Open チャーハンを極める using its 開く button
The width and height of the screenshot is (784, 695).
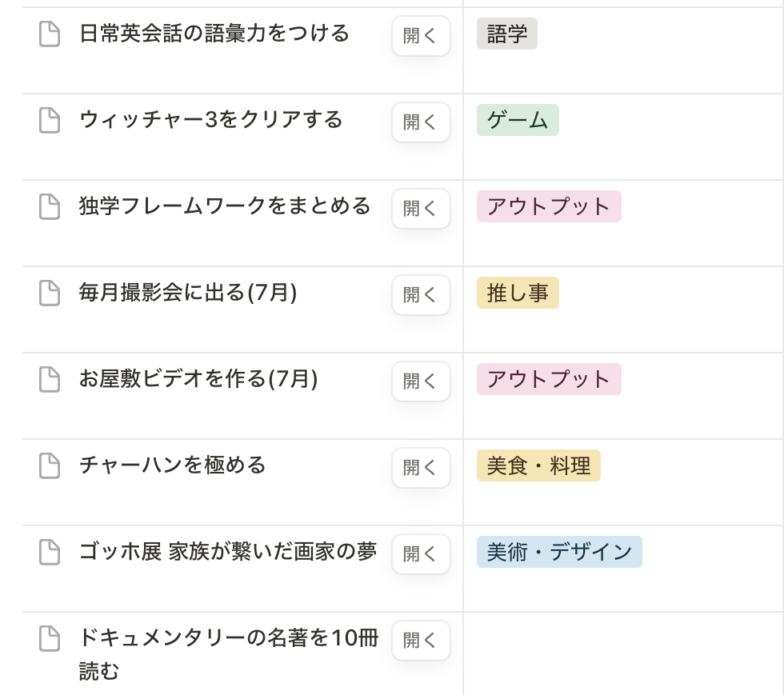(x=421, y=468)
